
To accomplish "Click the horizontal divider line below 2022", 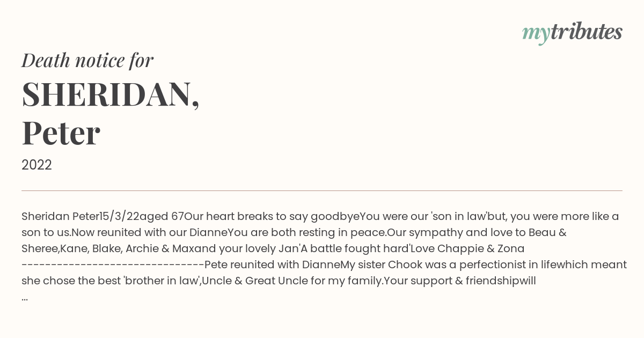I will point(322,190).
